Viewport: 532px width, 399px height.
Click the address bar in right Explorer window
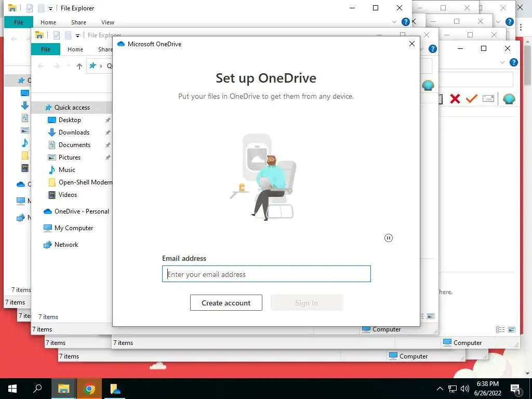tap(476, 79)
